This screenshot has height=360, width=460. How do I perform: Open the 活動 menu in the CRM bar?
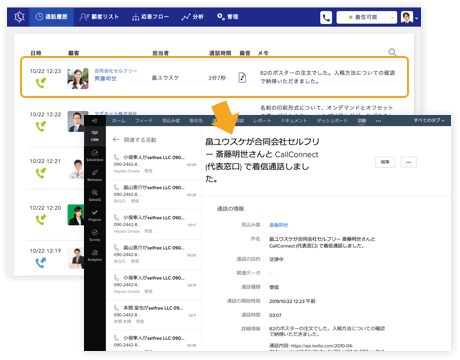(362, 121)
